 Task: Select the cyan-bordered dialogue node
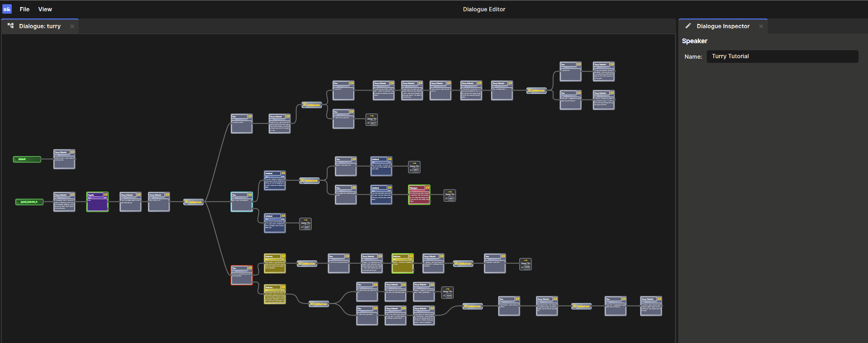click(x=242, y=202)
